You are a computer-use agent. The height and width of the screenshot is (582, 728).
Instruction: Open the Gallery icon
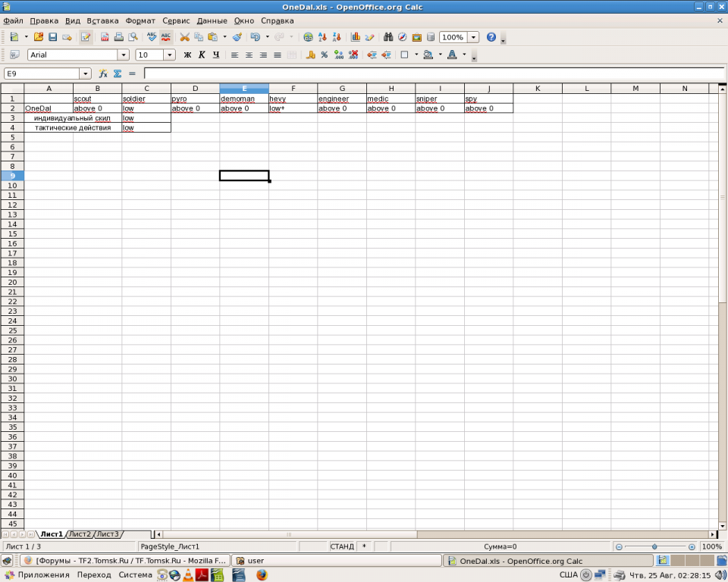point(416,37)
